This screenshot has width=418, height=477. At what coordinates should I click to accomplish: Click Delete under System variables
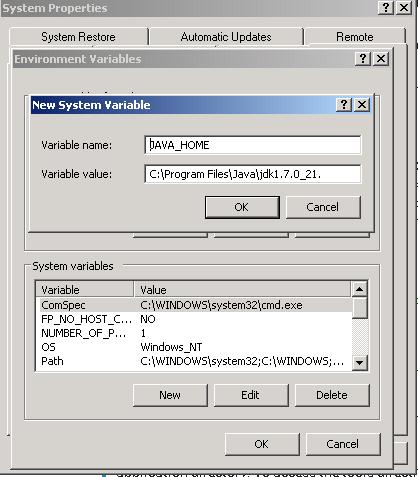tap(332, 395)
